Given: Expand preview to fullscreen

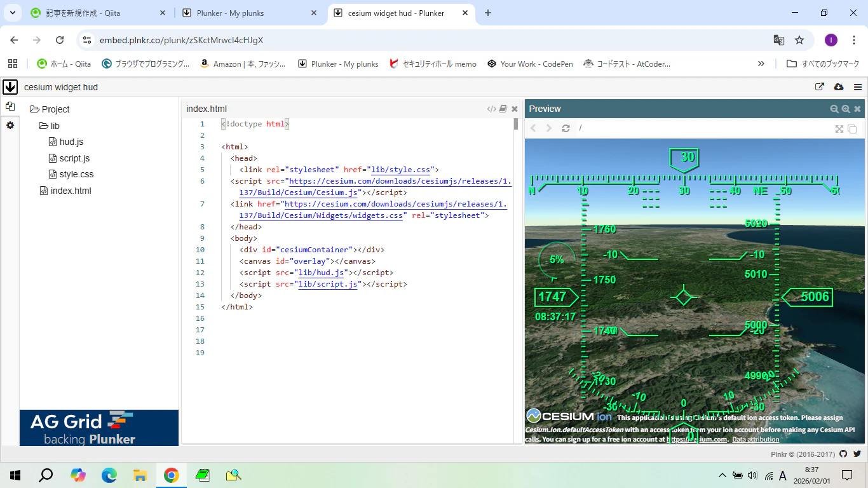Looking at the screenshot, I should click(x=839, y=128).
